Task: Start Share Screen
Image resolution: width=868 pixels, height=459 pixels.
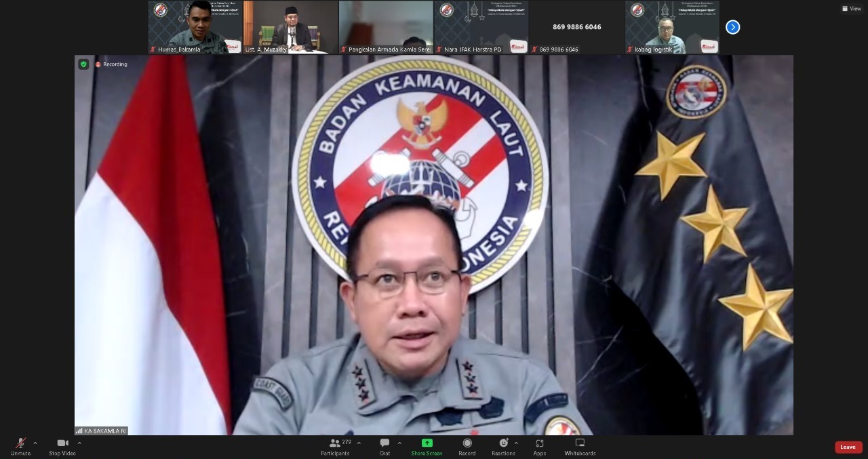Action: click(x=427, y=446)
